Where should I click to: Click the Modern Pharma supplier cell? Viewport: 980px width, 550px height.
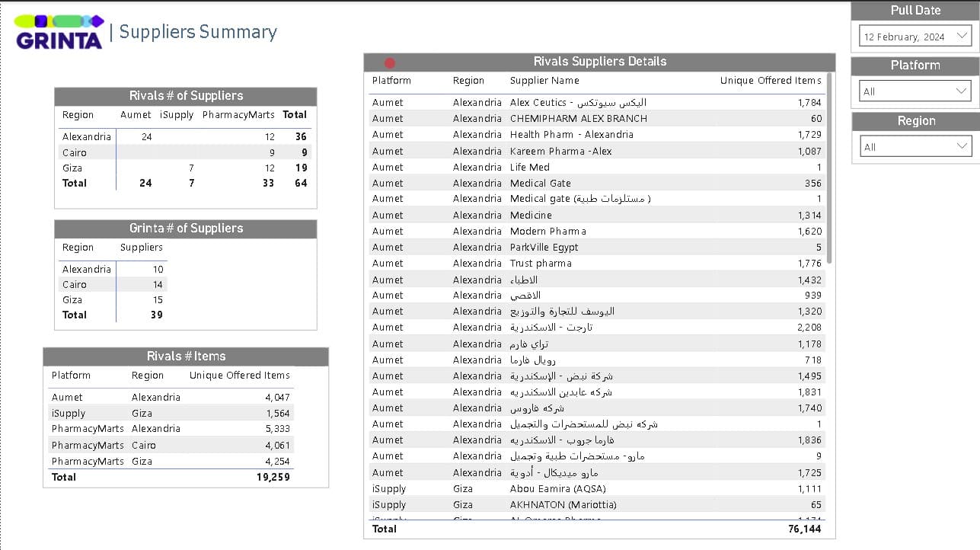click(x=548, y=232)
